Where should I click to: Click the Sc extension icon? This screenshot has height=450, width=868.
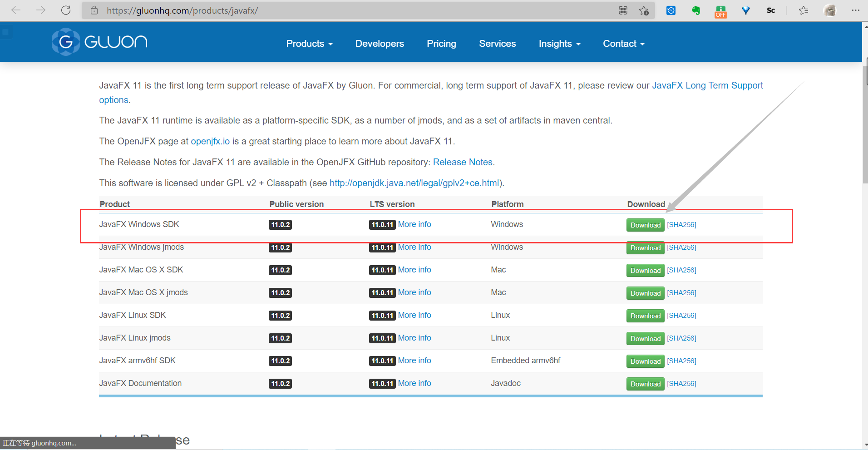(x=770, y=10)
